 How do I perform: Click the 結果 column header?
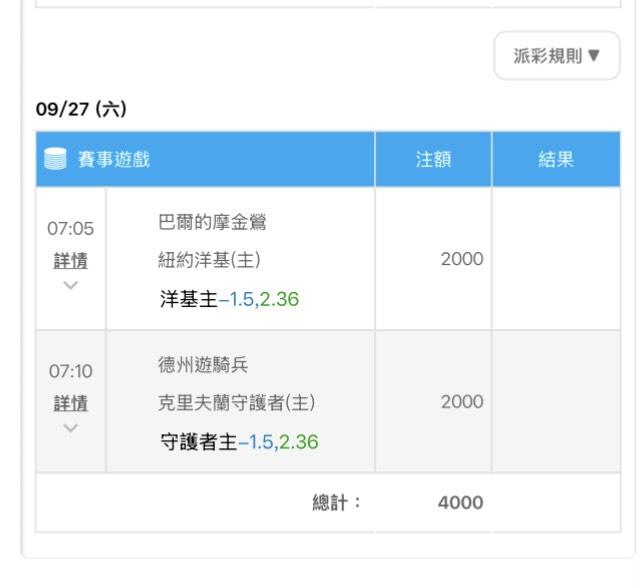(x=556, y=159)
